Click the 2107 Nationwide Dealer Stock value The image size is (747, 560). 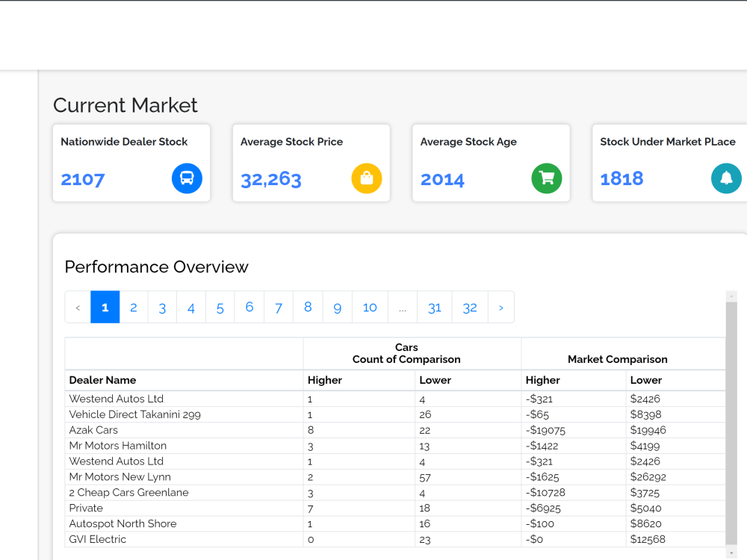click(x=82, y=179)
